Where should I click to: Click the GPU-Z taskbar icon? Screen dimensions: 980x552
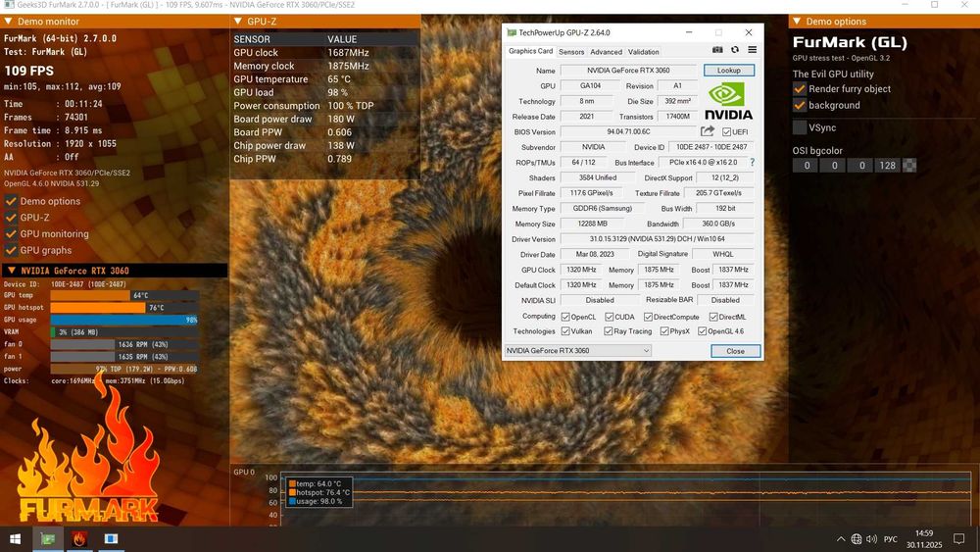tap(47, 539)
